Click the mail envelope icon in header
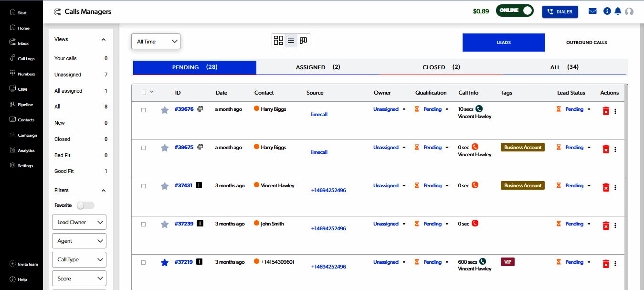The image size is (644, 290). 592,11
